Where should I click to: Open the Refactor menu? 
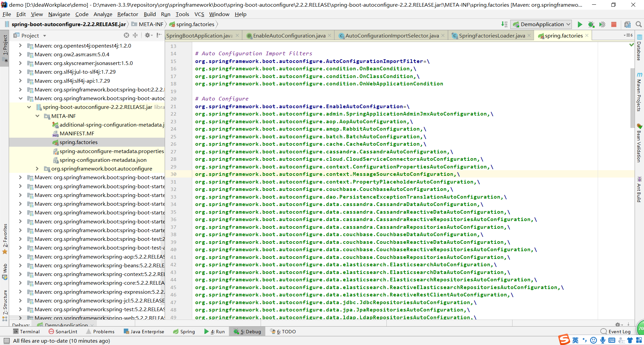point(127,14)
